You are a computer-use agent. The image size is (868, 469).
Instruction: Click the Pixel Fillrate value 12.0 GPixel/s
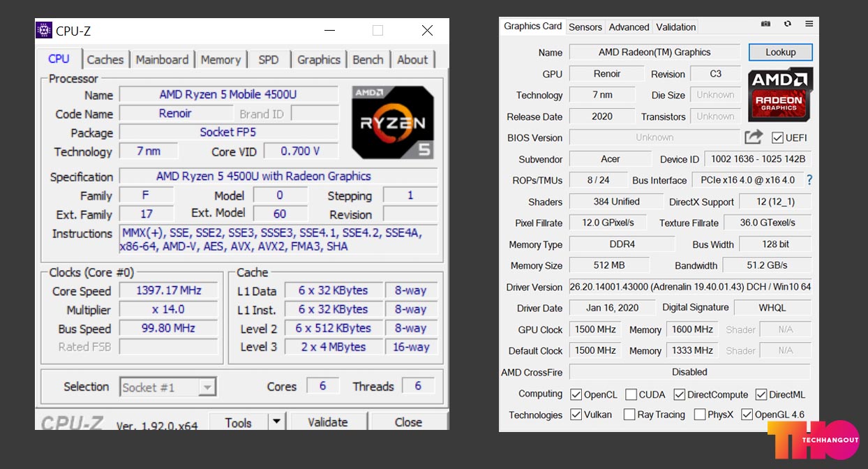click(608, 223)
